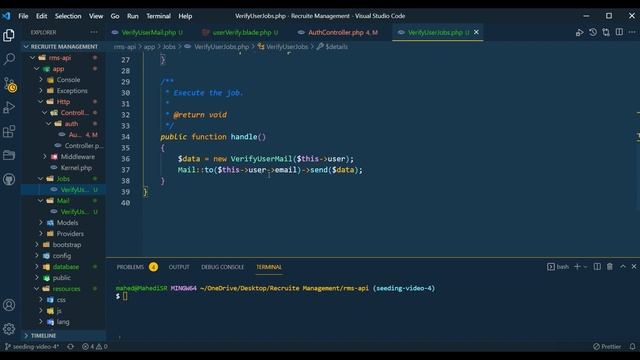Click the seeding-video-4 branch status item

click(32, 347)
